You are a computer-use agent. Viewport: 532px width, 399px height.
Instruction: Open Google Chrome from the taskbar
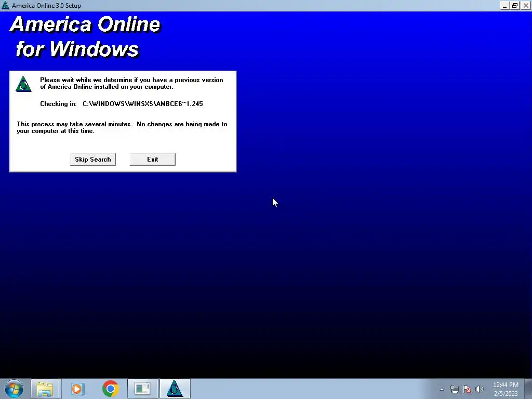click(x=110, y=389)
